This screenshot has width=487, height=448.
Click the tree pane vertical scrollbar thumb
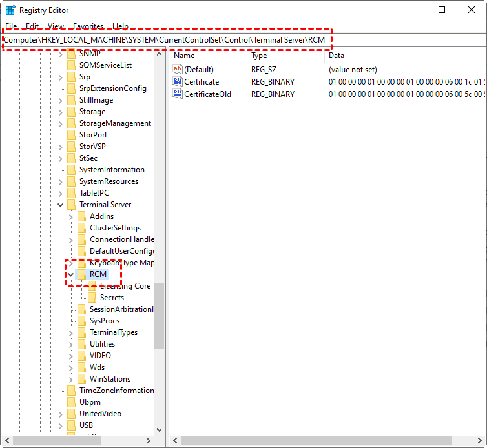click(160, 316)
